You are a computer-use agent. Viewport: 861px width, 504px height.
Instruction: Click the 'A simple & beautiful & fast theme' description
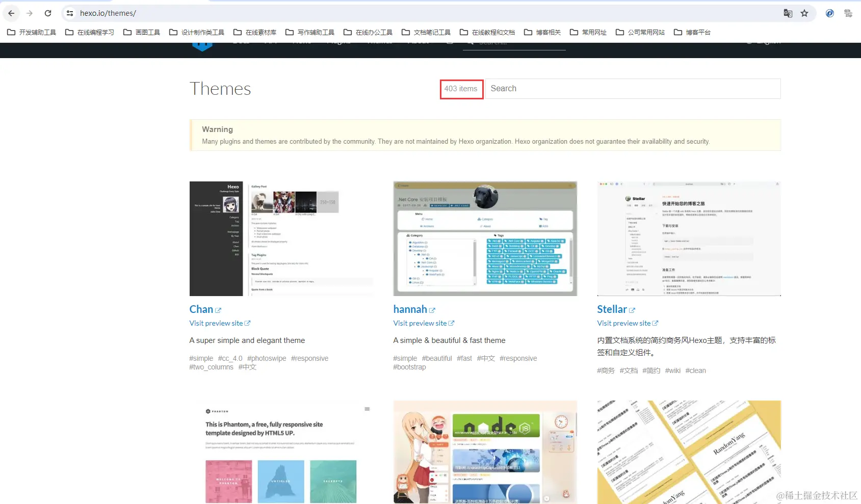(450, 340)
